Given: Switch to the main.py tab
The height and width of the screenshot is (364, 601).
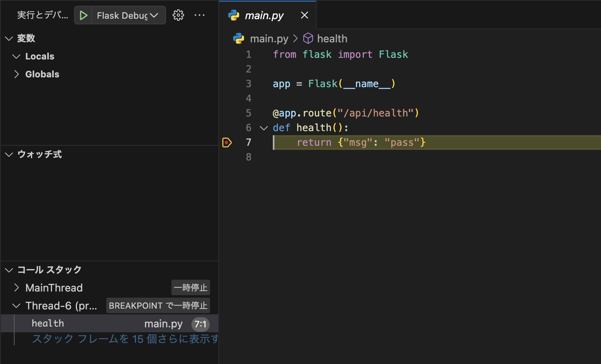Looking at the screenshot, I should pos(264,15).
